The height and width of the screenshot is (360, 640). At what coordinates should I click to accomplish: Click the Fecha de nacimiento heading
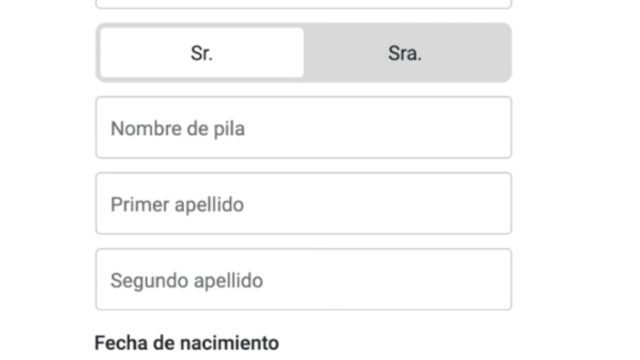[x=187, y=343]
